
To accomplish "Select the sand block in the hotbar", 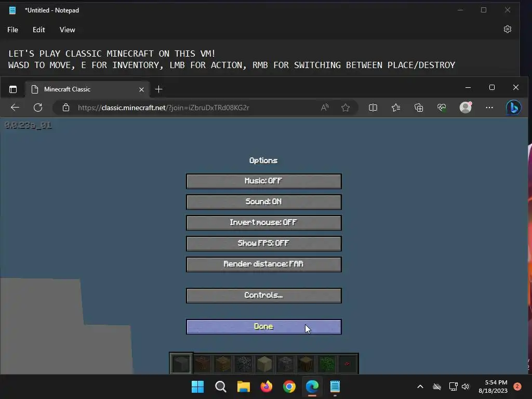I will point(264,364).
